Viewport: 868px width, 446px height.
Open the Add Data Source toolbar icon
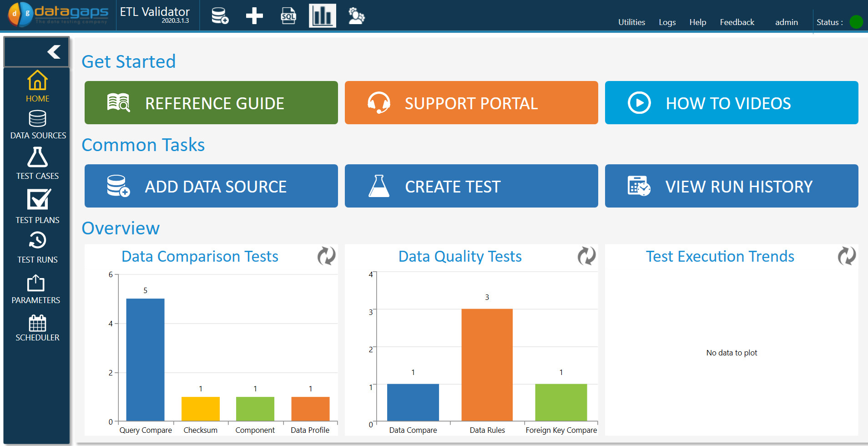(219, 15)
